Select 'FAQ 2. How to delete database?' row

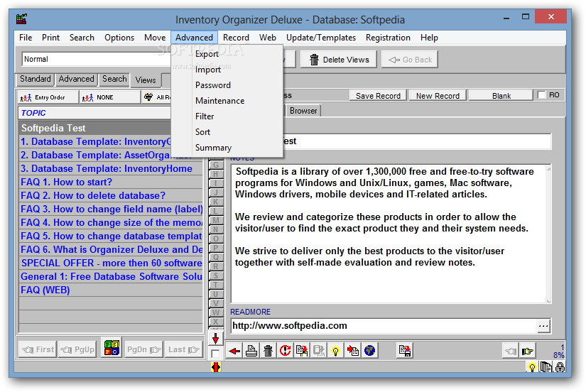tap(111, 196)
